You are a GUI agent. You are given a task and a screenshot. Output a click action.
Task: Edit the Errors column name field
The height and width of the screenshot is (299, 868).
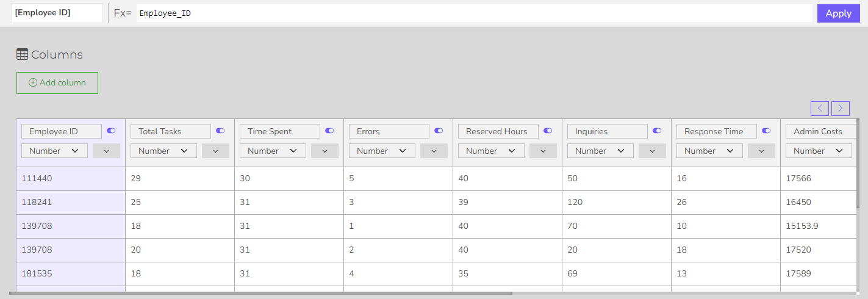[389, 131]
